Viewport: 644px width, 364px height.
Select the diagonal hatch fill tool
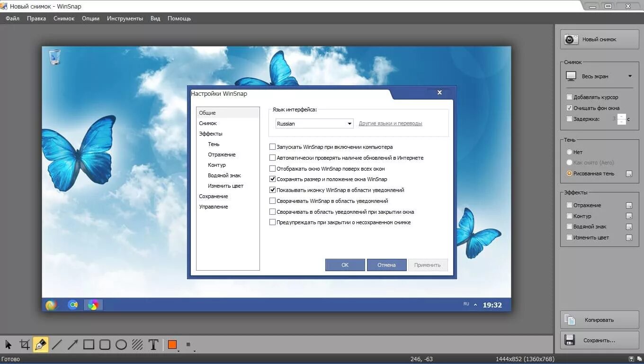(137, 345)
